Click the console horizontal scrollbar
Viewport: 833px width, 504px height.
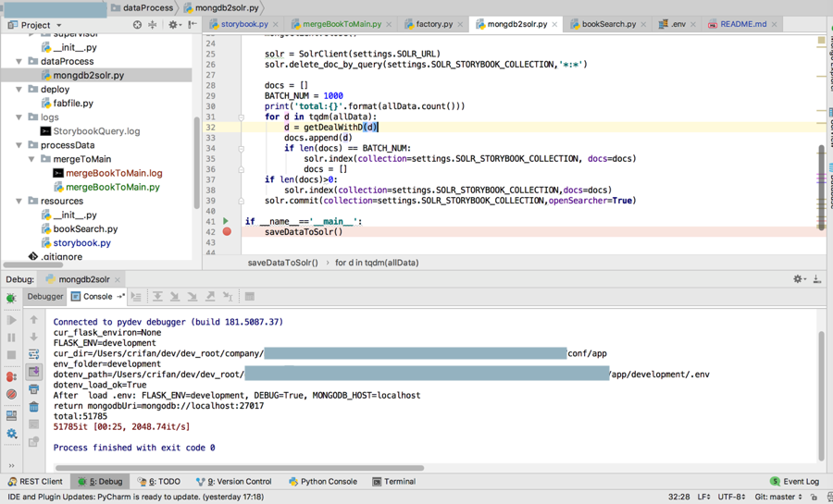231,468
